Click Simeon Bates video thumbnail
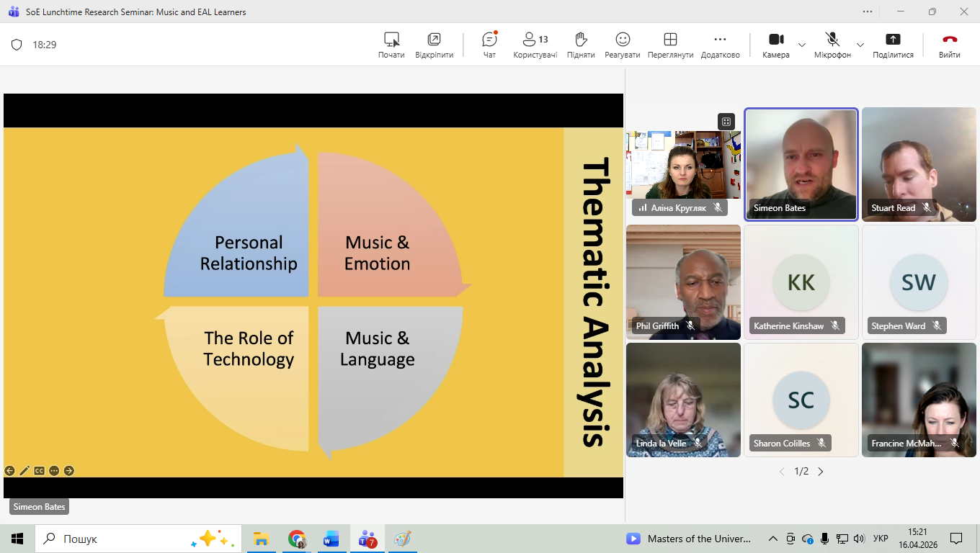 pyautogui.click(x=801, y=164)
